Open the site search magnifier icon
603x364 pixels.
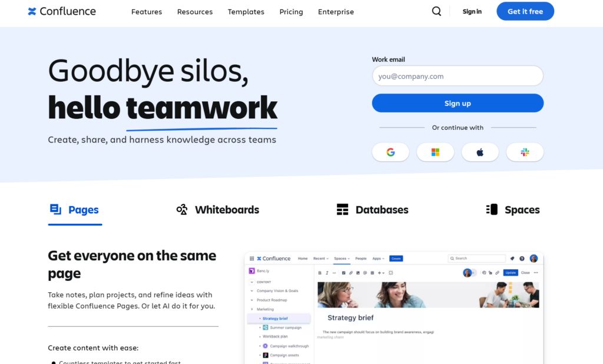coord(436,11)
